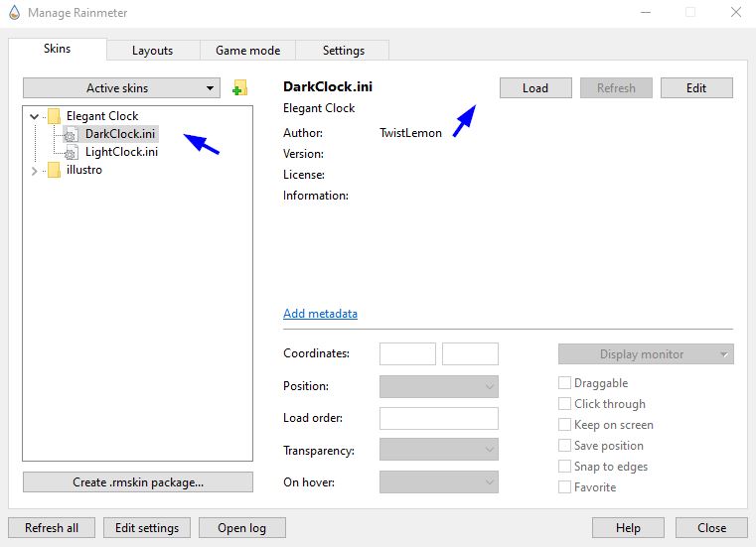Click Add metadata link

[x=320, y=314]
